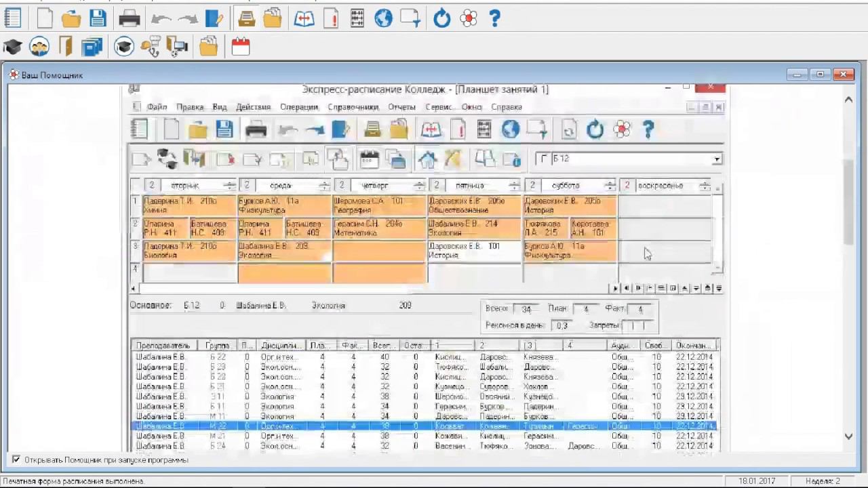Click the spinner arrows next to 'вторник'
The image size is (868, 488).
(229, 186)
